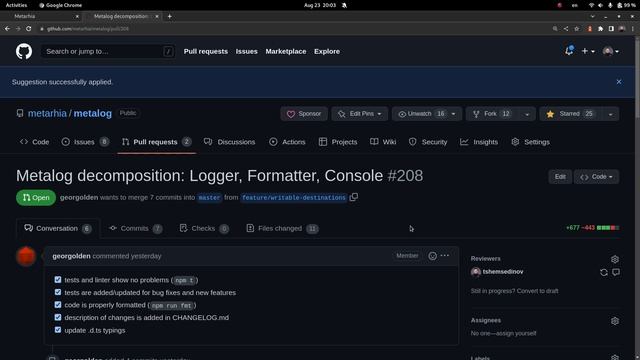Toggle code is properly formatted checkbox
The height and width of the screenshot is (360, 640).
[x=58, y=305]
